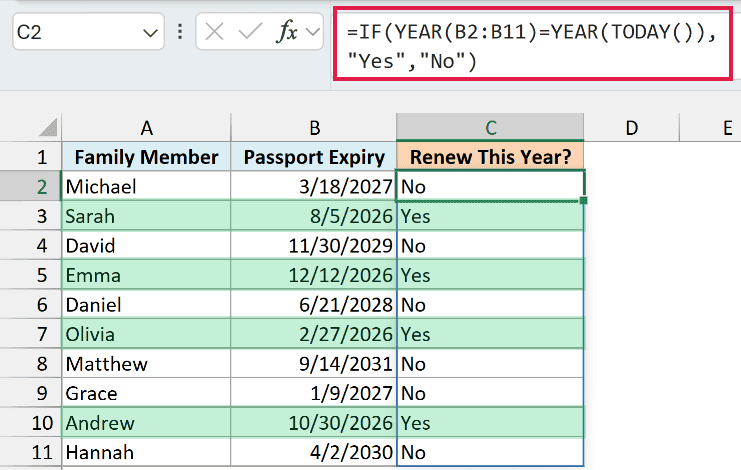Select the cell containing David
Viewport: 741px width, 470px height.
pos(146,246)
